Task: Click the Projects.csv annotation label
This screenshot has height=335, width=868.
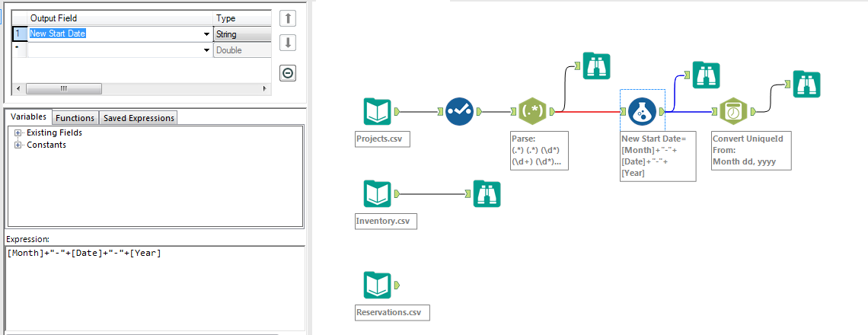Action: tap(382, 139)
